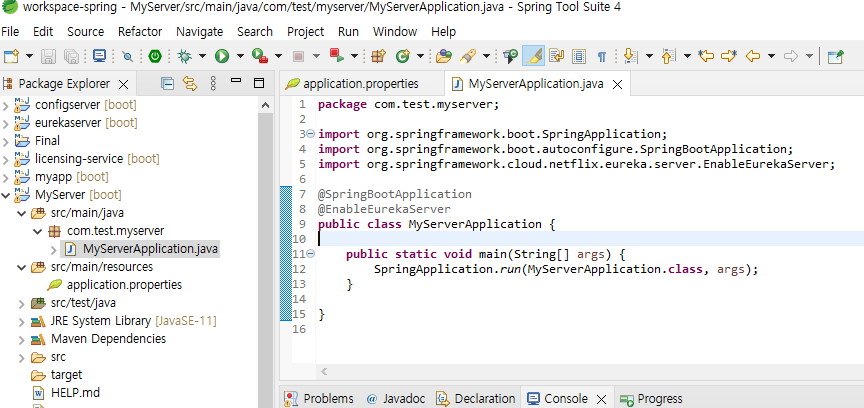The width and height of the screenshot is (864, 408).
Task: Expand the configserver project
Action: pos(6,105)
